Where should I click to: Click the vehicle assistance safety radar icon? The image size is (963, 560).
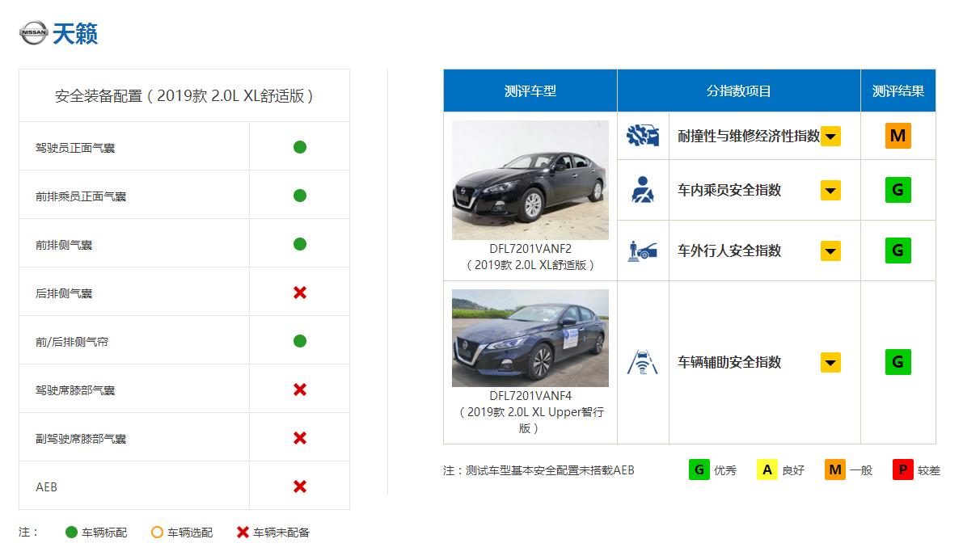(643, 362)
